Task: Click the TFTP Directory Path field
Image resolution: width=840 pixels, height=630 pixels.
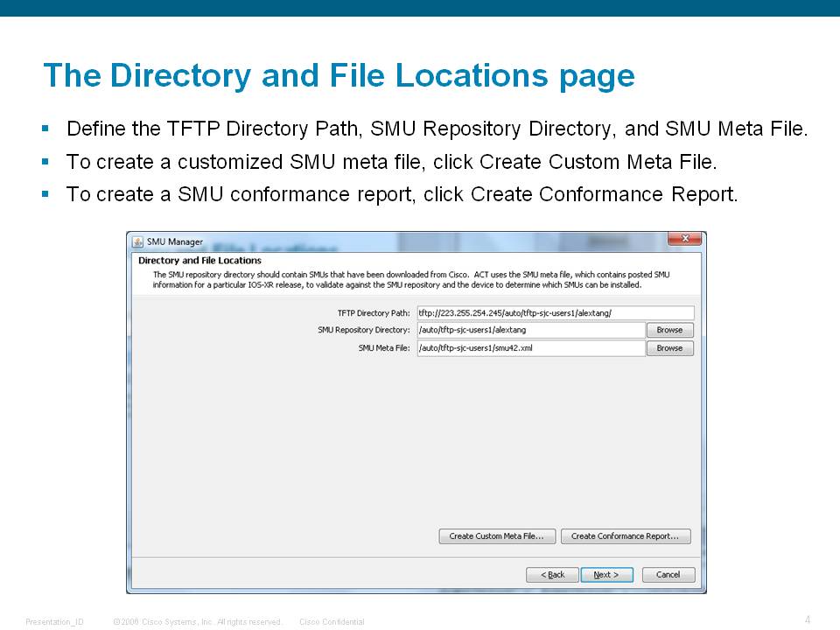Action: point(556,313)
